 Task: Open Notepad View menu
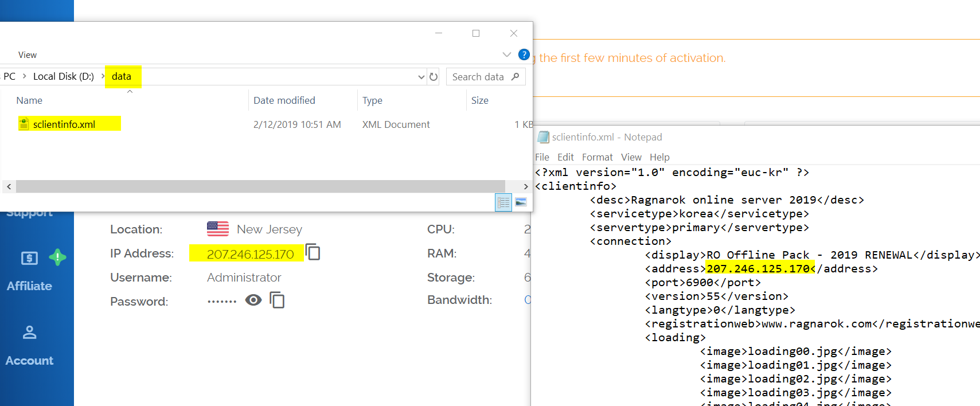631,157
